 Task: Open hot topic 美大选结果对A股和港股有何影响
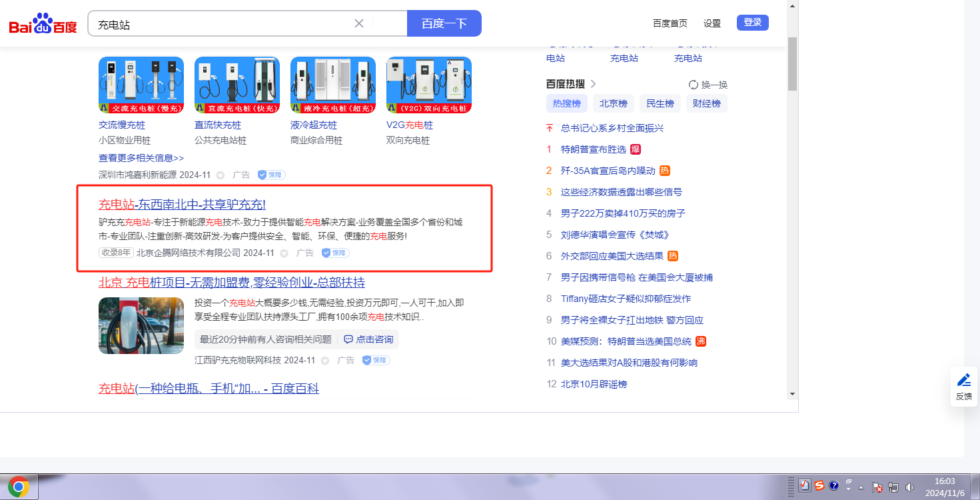[x=629, y=363]
